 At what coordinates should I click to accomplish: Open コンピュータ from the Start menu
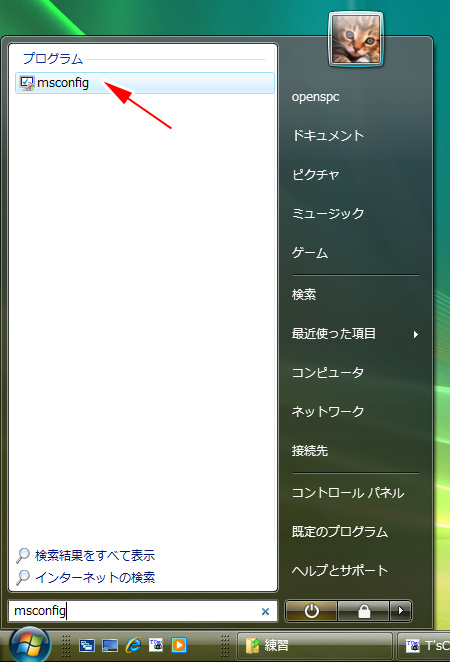tap(328, 372)
